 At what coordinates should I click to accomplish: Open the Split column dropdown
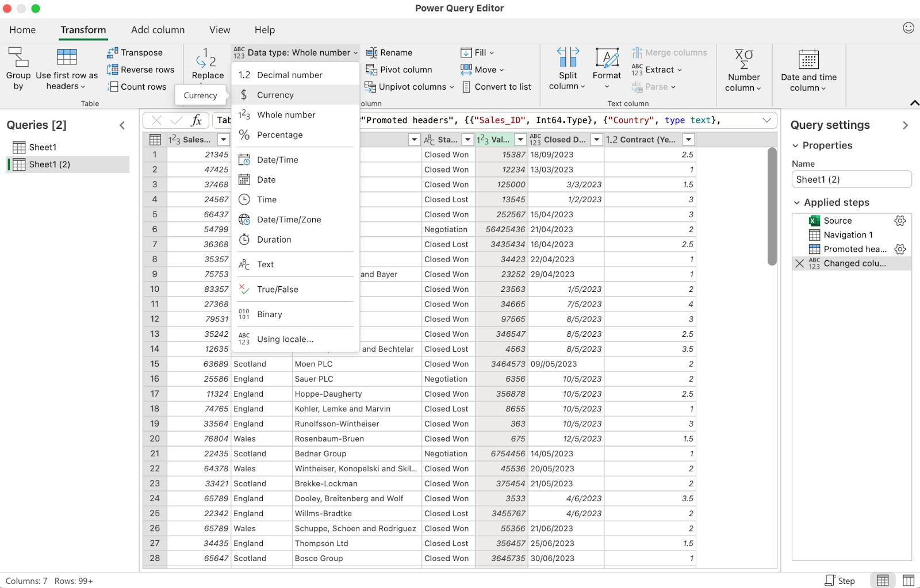pyautogui.click(x=567, y=68)
